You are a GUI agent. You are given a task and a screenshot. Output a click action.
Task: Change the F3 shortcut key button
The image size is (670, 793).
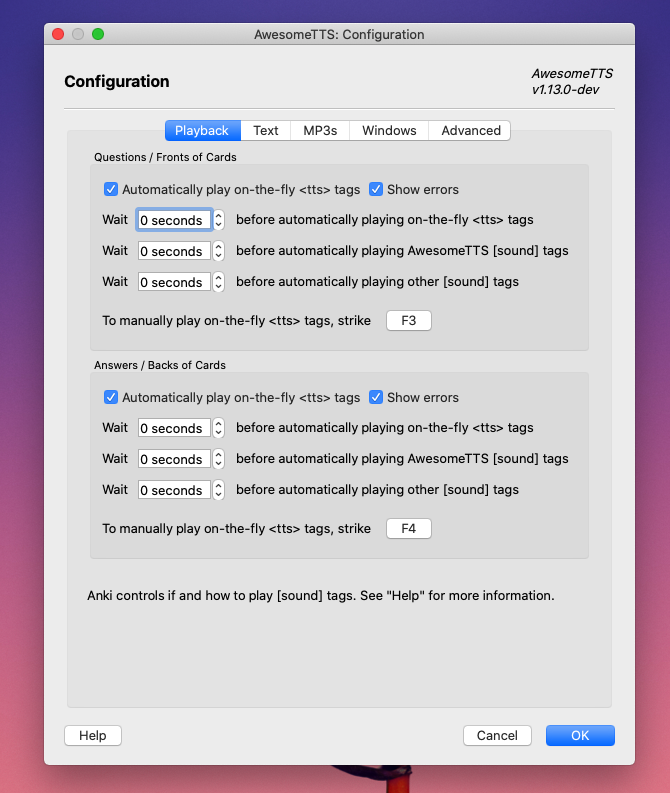409,321
